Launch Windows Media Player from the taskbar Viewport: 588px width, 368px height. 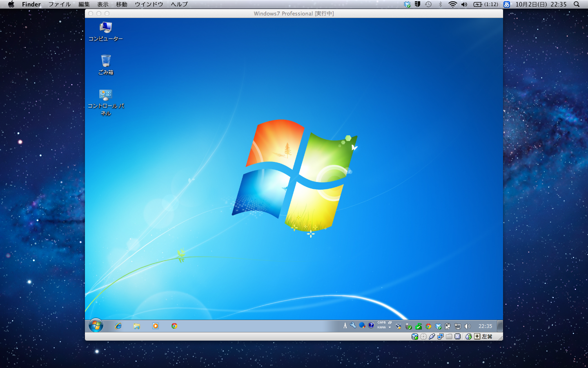[x=156, y=326]
